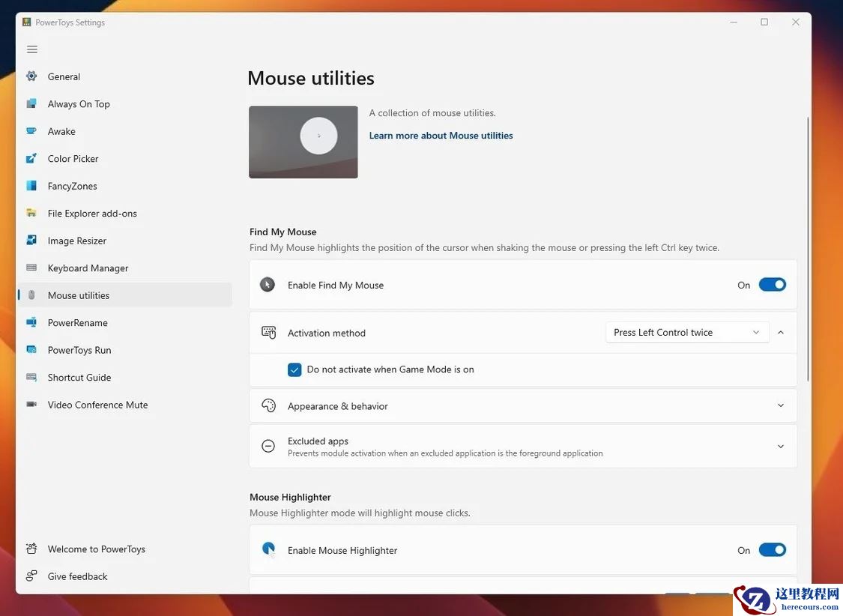The image size is (843, 616).
Task: Open the Press Left Control twice dropdown
Action: (x=686, y=333)
